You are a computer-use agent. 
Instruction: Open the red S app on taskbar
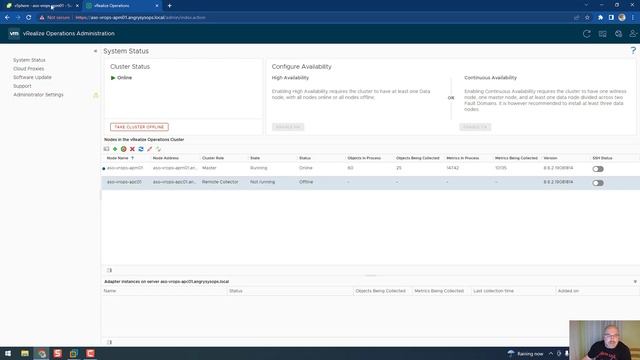(x=58, y=353)
